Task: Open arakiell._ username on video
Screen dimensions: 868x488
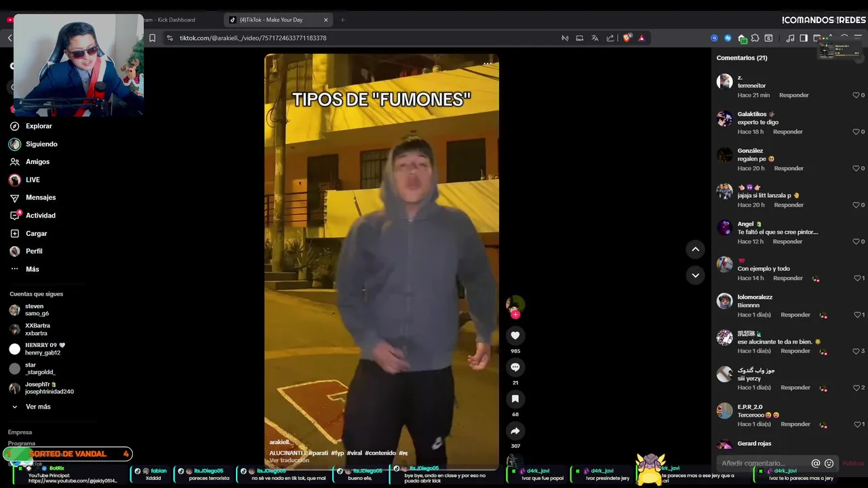Action: (281, 442)
